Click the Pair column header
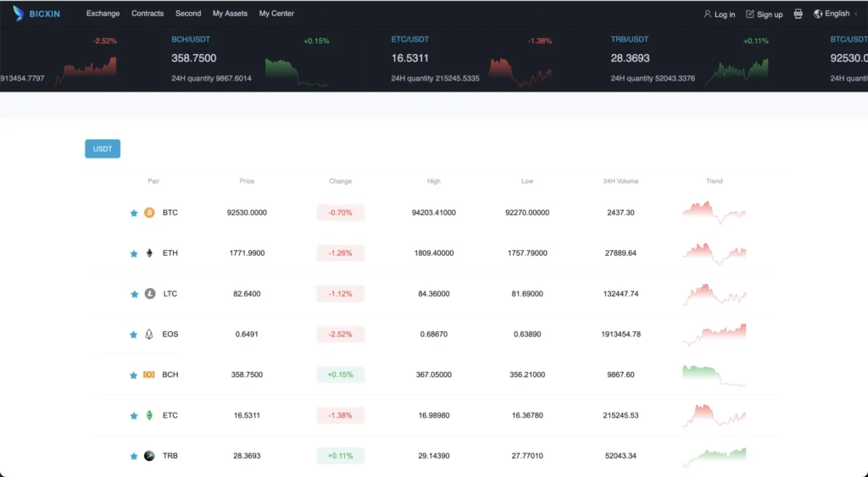 [153, 181]
